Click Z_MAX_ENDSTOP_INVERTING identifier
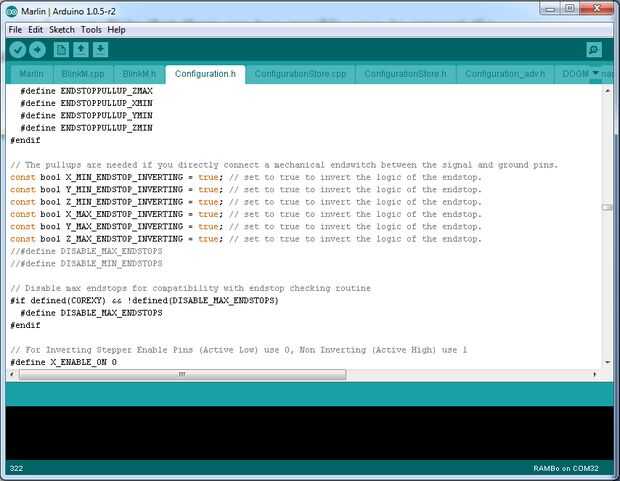The image size is (620, 481). click(x=124, y=239)
